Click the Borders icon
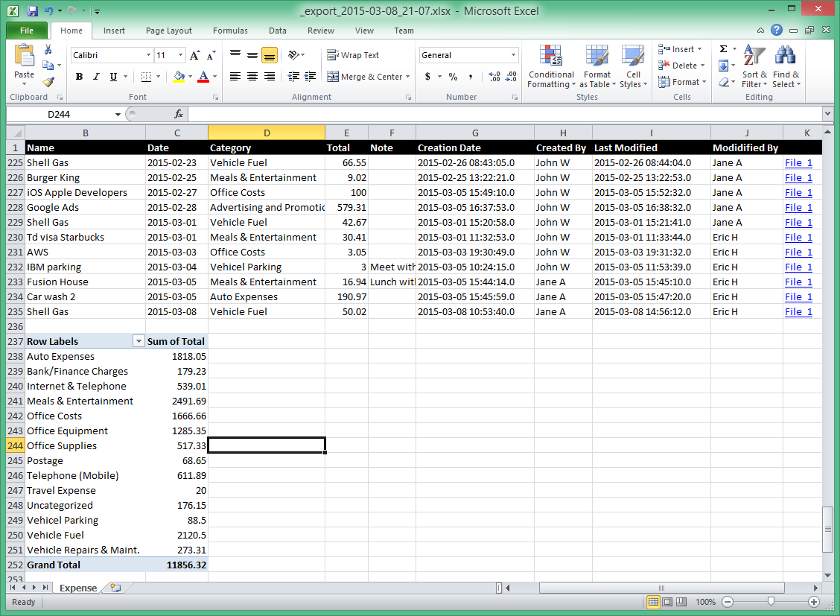 (x=146, y=77)
